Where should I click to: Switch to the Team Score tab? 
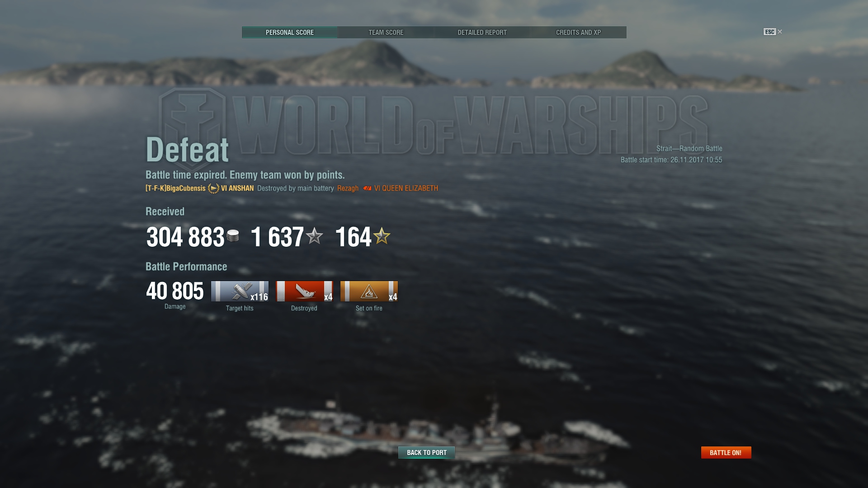click(386, 33)
